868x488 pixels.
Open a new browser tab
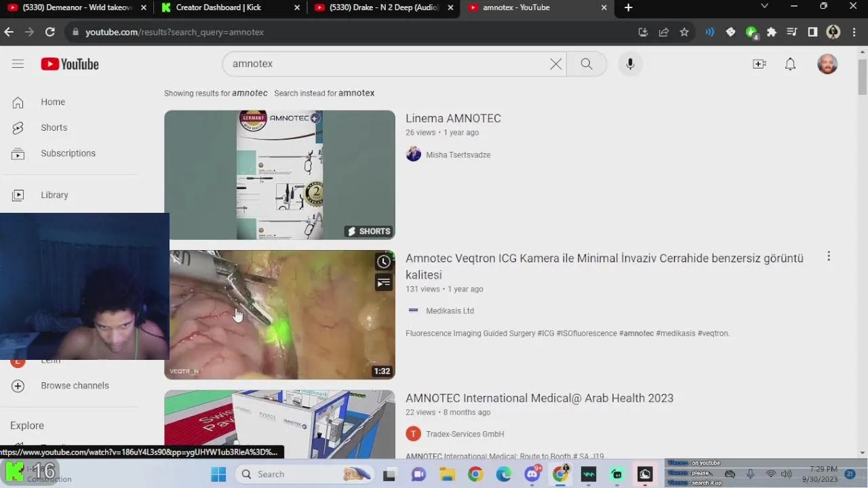coord(628,7)
